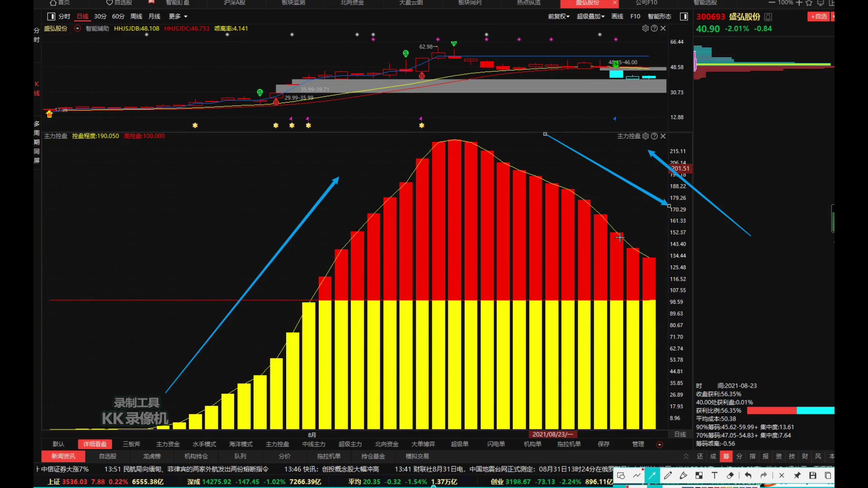Select the 主力资金 template tab

pyautogui.click(x=168, y=444)
